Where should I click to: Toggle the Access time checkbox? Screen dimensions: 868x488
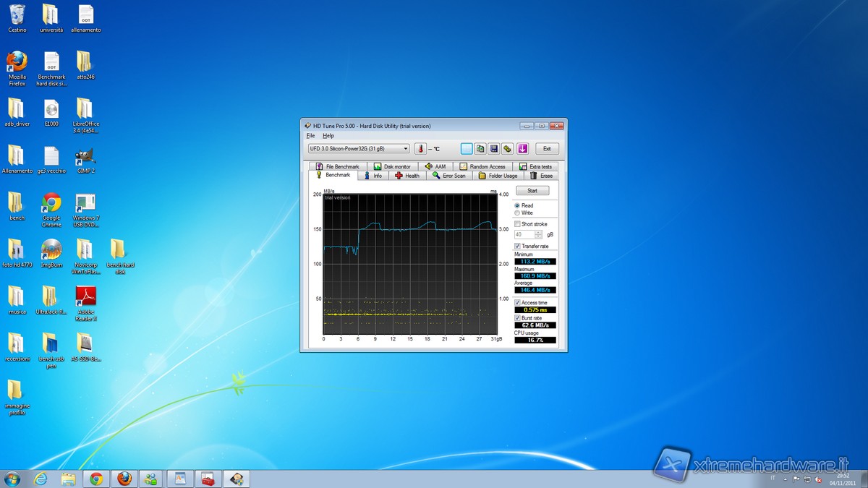click(x=518, y=303)
